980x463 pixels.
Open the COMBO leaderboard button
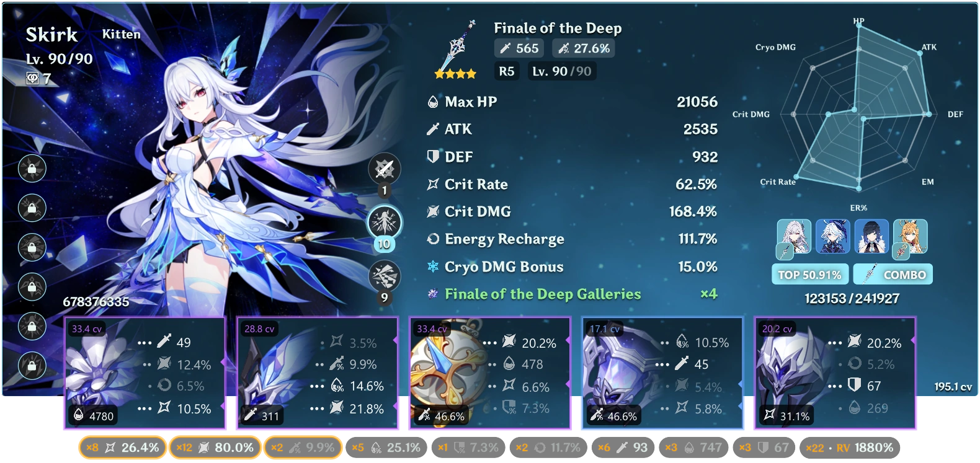point(893,275)
